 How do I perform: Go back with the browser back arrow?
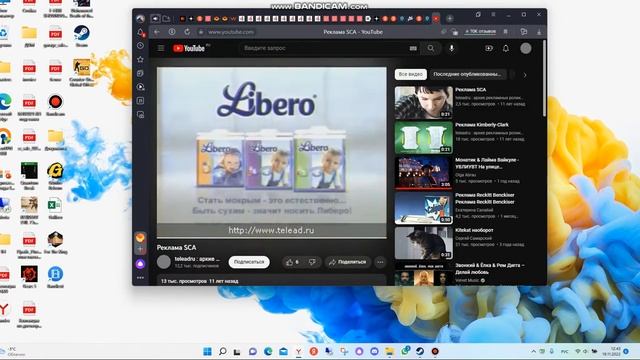tap(157, 32)
